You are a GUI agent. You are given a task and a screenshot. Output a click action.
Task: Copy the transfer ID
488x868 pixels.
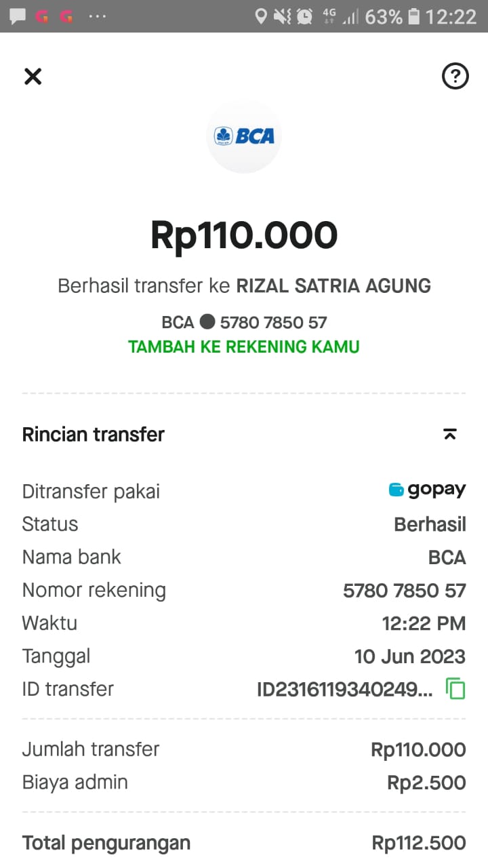click(x=455, y=689)
